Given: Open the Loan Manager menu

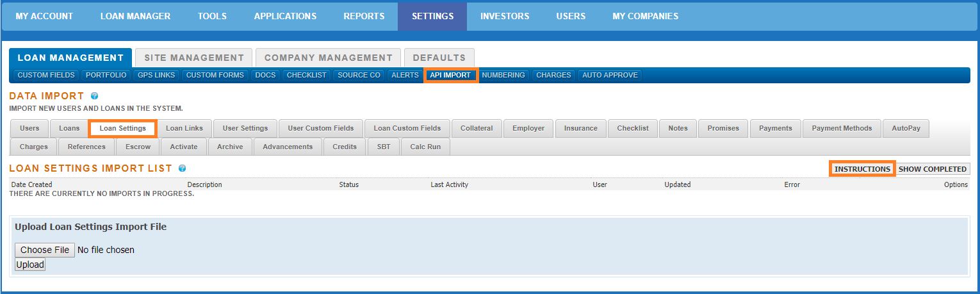Looking at the screenshot, I should point(135,16).
